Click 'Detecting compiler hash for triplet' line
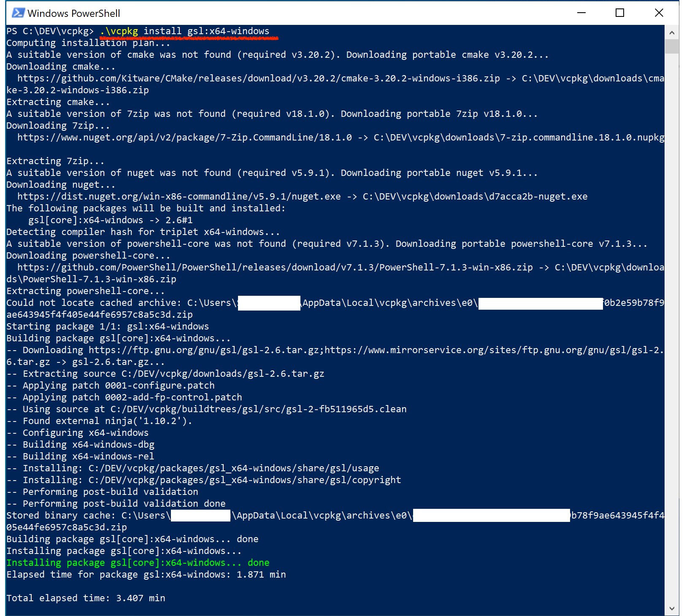The width and height of the screenshot is (684, 616). (143, 232)
